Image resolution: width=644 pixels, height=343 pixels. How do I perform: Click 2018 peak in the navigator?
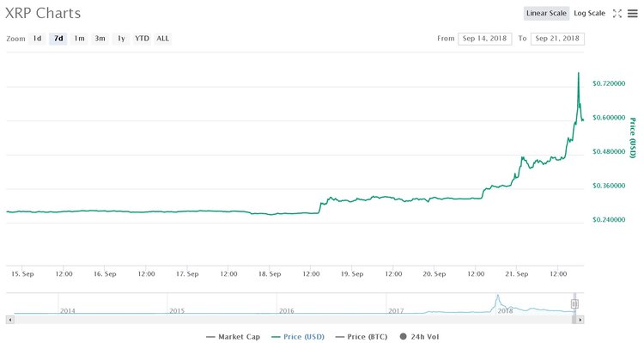(x=497, y=296)
